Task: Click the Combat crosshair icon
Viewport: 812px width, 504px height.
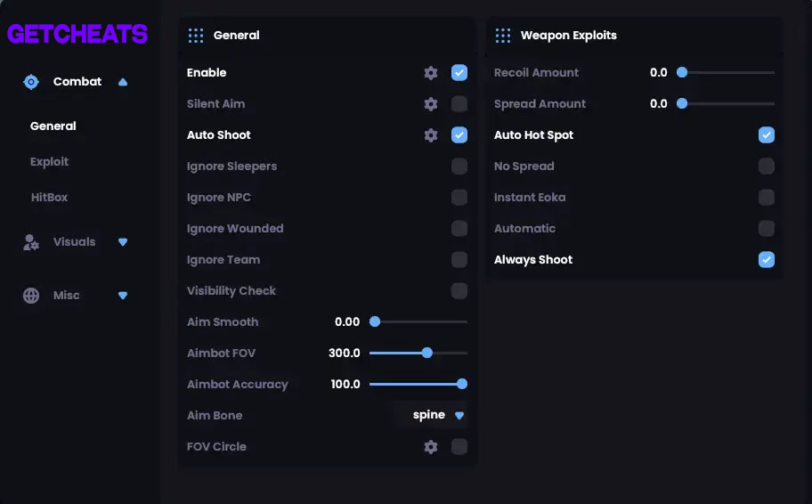Action: point(31,82)
